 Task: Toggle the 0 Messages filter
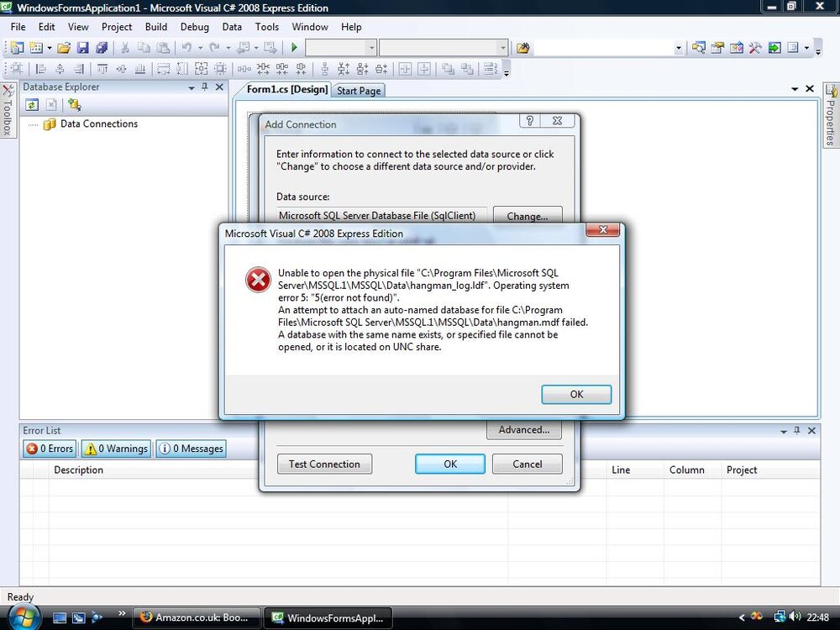[192, 449]
